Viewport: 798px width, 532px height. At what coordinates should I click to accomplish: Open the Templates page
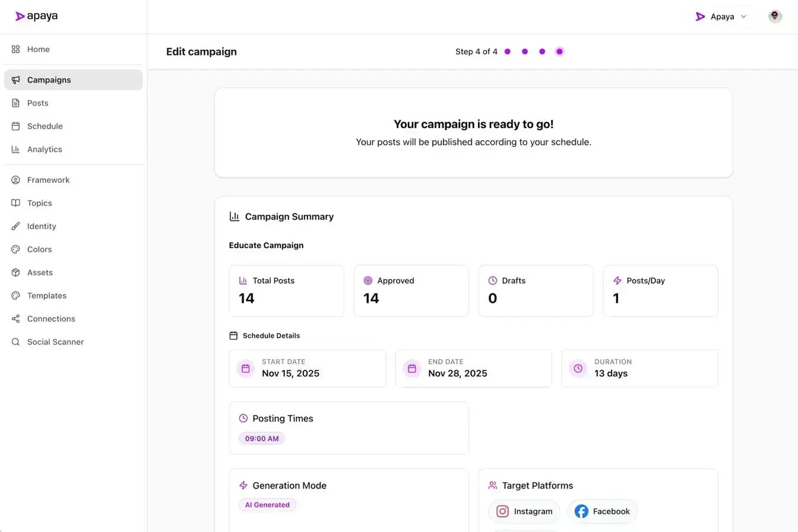point(46,296)
